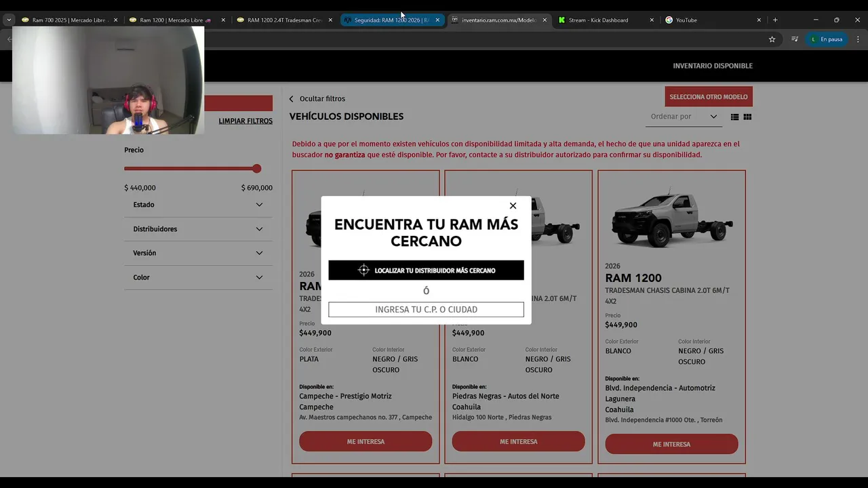Expand the Versión filter
This screenshot has width=868, height=488.
[x=198, y=253]
